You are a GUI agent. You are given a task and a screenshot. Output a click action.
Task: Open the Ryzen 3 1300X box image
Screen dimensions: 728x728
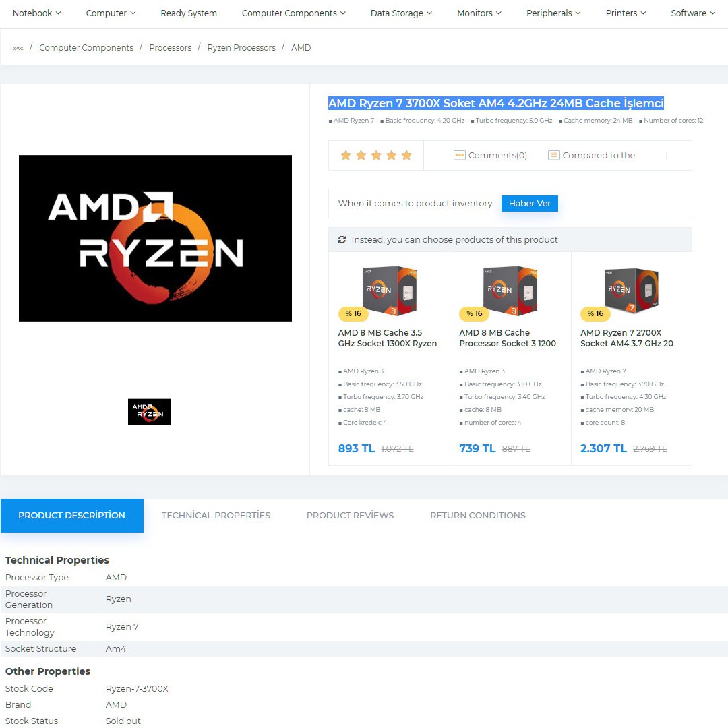tap(389, 291)
